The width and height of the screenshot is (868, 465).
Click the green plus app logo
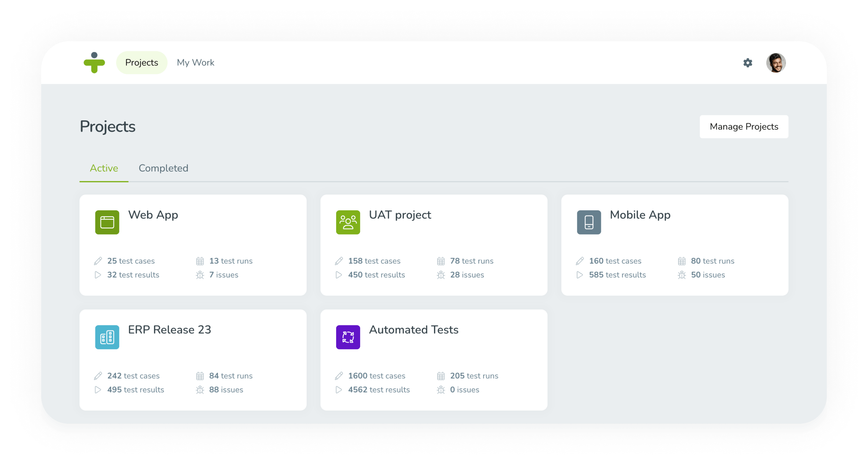pos(94,63)
